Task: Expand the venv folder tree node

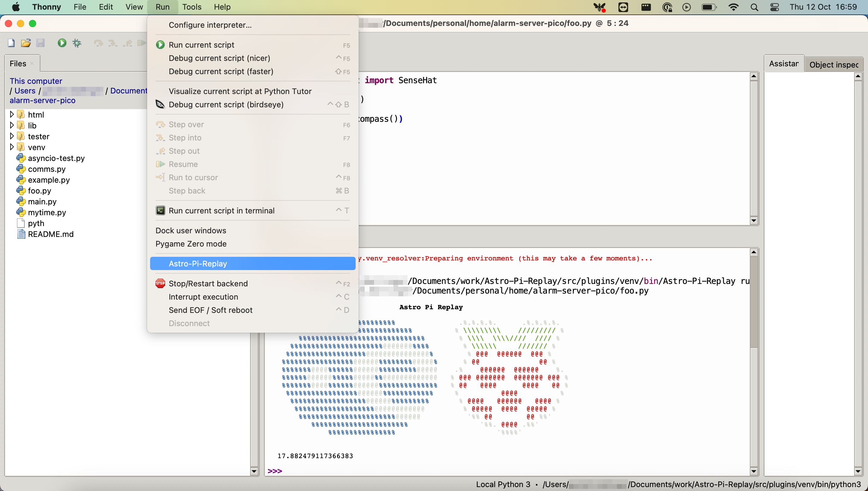Action: [x=12, y=147]
